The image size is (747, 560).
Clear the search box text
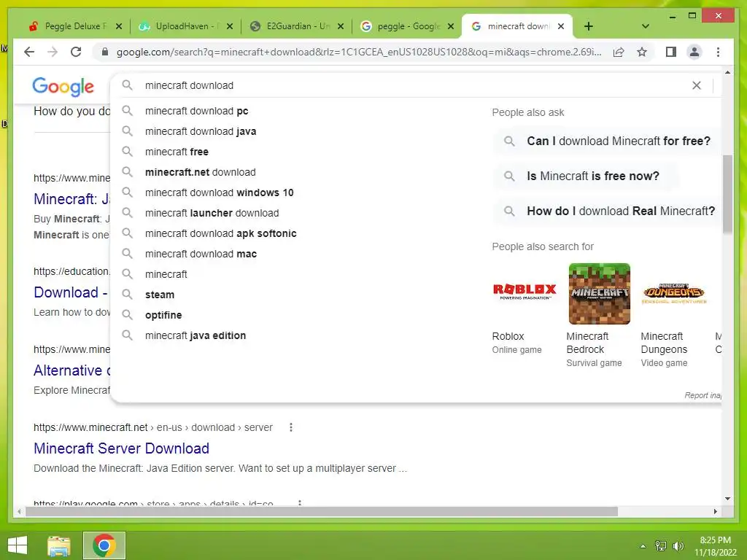[x=697, y=85]
